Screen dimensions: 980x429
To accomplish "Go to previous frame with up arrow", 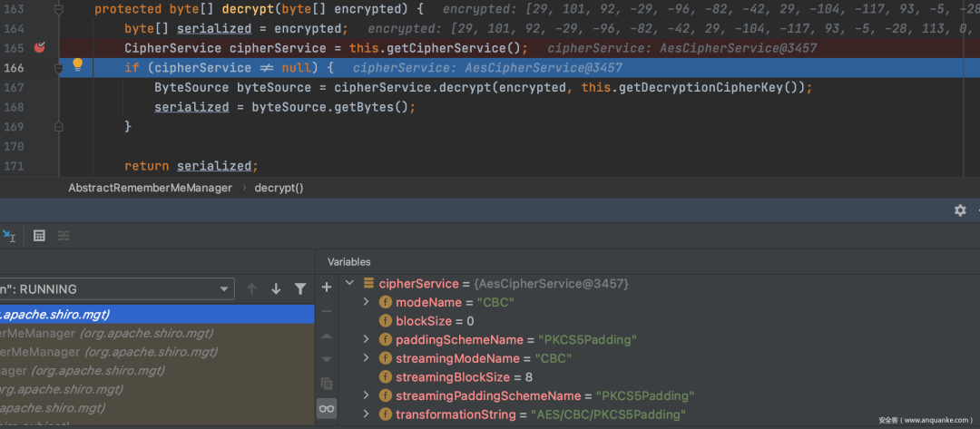I will pos(252,288).
